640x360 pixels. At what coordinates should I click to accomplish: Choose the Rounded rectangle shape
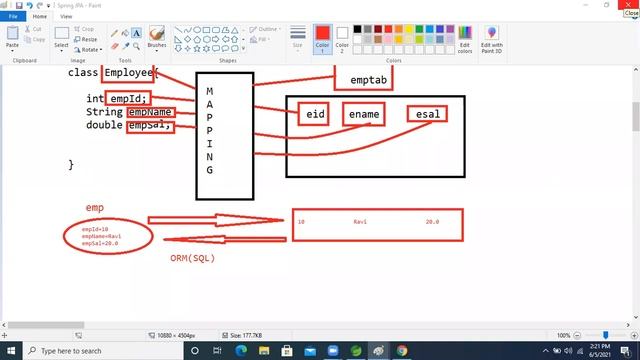pos(216,30)
